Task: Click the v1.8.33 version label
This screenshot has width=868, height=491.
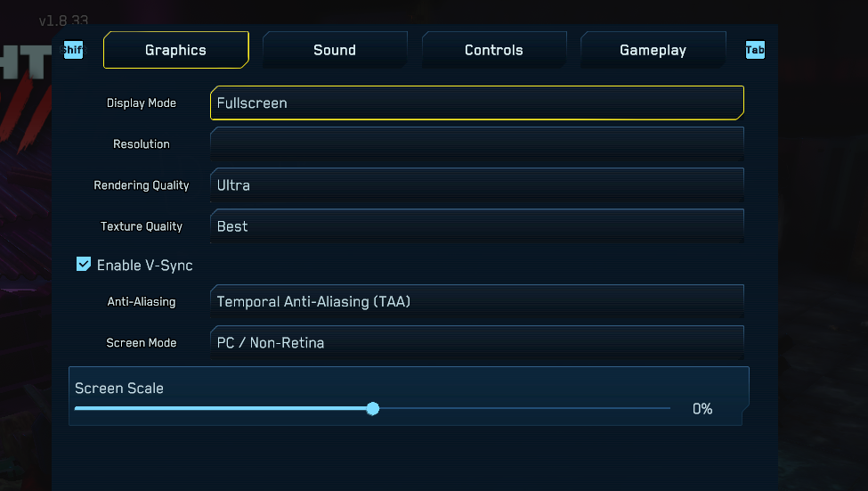Action: click(x=63, y=21)
